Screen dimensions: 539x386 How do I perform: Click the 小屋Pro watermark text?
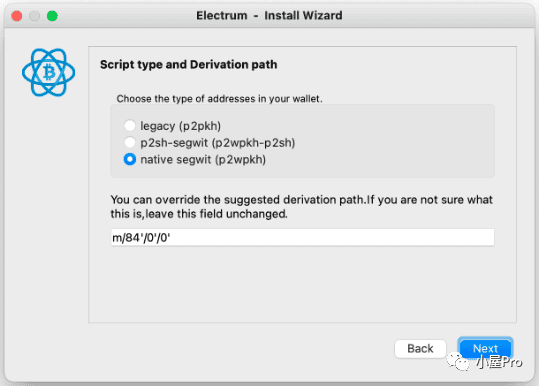coord(499,362)
